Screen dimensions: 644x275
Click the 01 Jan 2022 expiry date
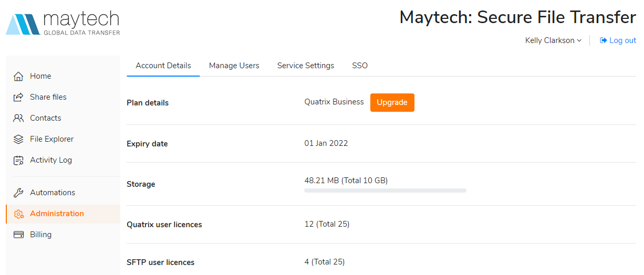pos(326,143)
